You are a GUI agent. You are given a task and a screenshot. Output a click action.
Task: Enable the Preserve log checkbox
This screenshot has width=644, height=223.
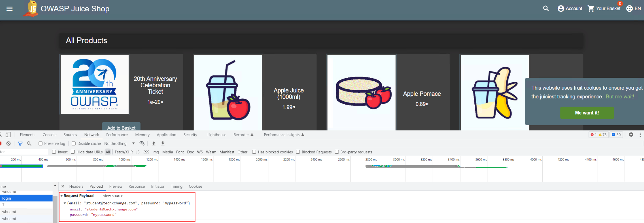pos(41,143)
